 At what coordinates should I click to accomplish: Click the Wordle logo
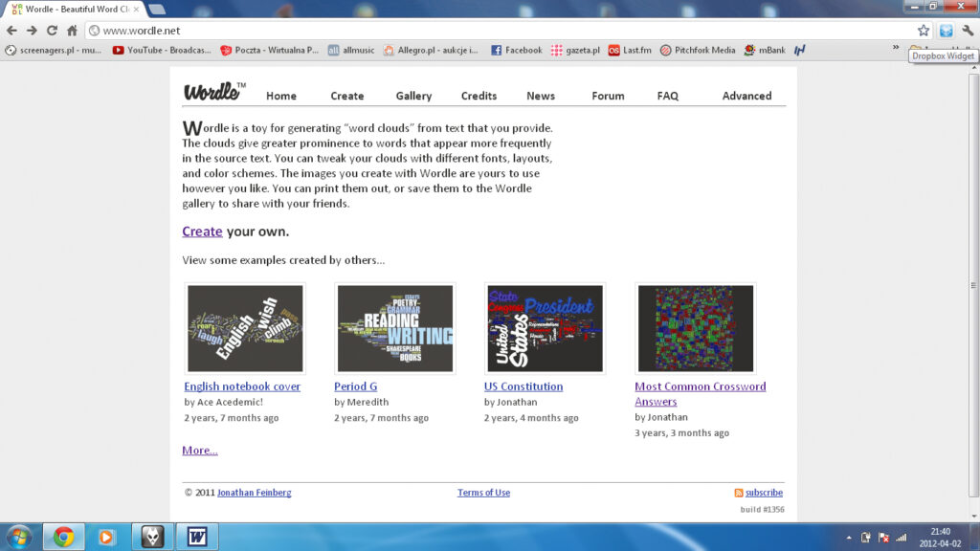click(213, 93)
